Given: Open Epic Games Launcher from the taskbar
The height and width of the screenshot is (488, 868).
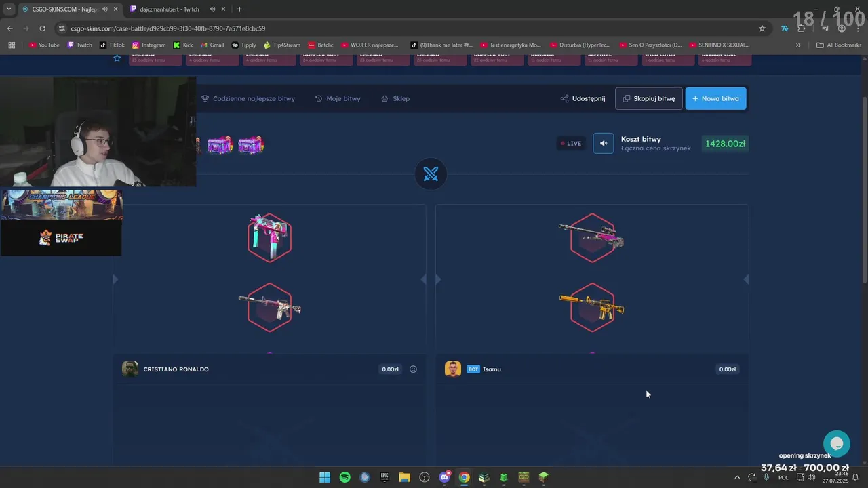Looking at the screenshot, I should [x=384, y=477].
